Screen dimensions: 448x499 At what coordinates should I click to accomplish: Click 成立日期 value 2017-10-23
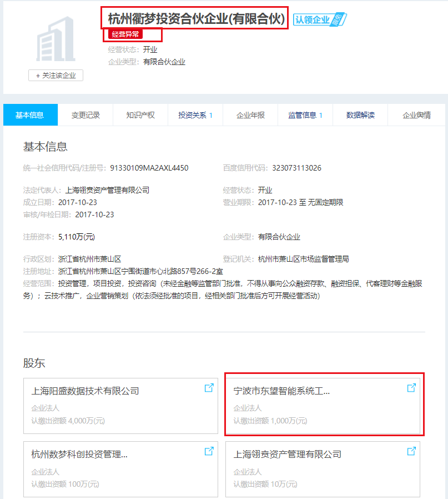point(78,202)
